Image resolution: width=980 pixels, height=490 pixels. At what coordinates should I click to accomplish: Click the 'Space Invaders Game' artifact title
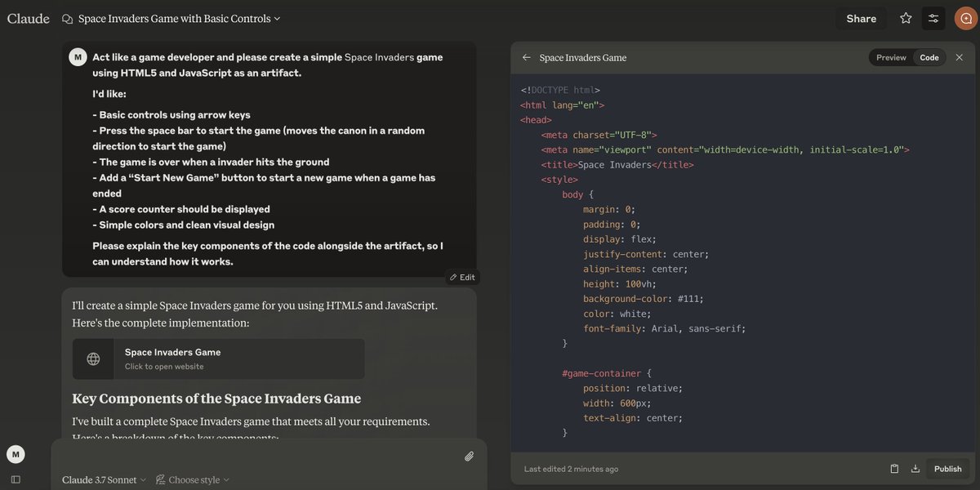click(583, 57)
